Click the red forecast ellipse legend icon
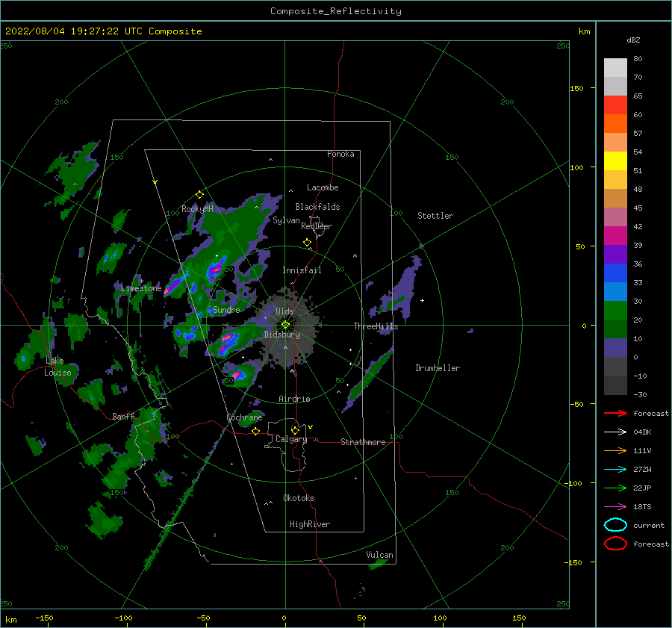 click(615, 544)
